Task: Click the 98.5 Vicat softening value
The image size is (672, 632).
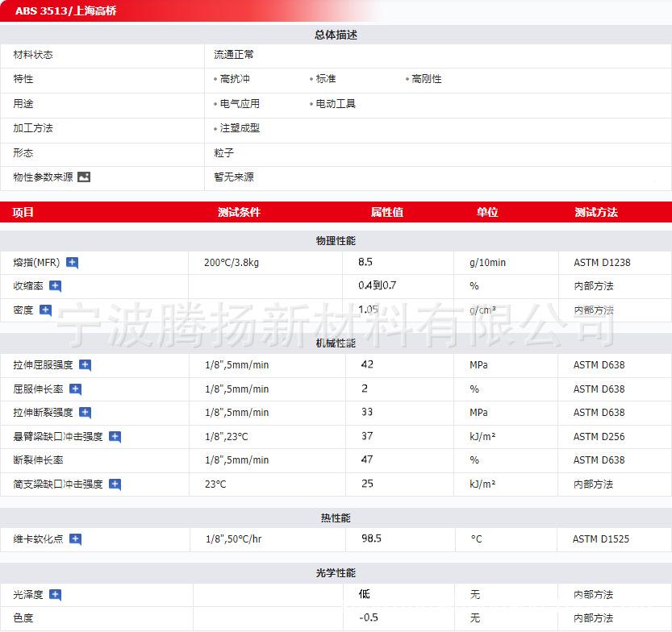Action: (x=372, y=538)
